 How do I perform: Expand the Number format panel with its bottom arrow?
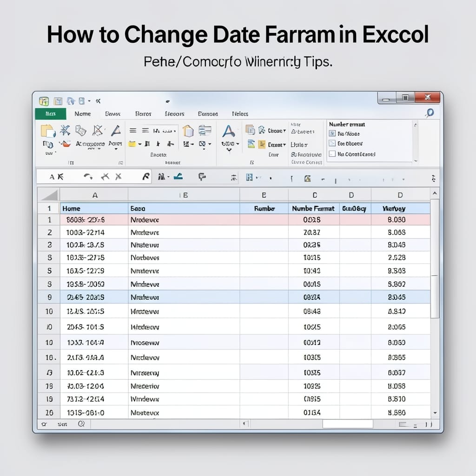[416, 161]
